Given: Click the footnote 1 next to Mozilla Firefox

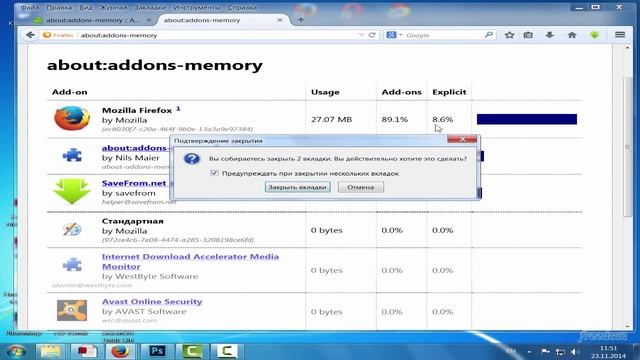Looking at the screenshot, I should pyautogui.click(x=178, y=109).
